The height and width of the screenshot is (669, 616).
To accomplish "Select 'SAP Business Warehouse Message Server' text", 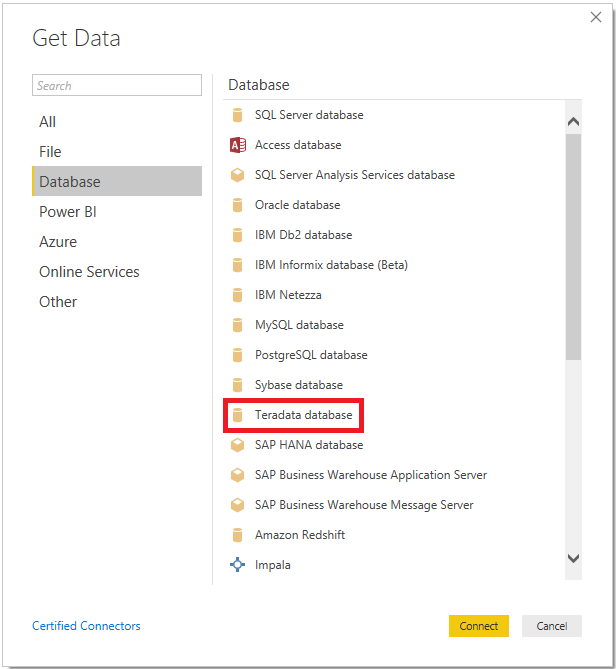I will [x=364, y=505].
